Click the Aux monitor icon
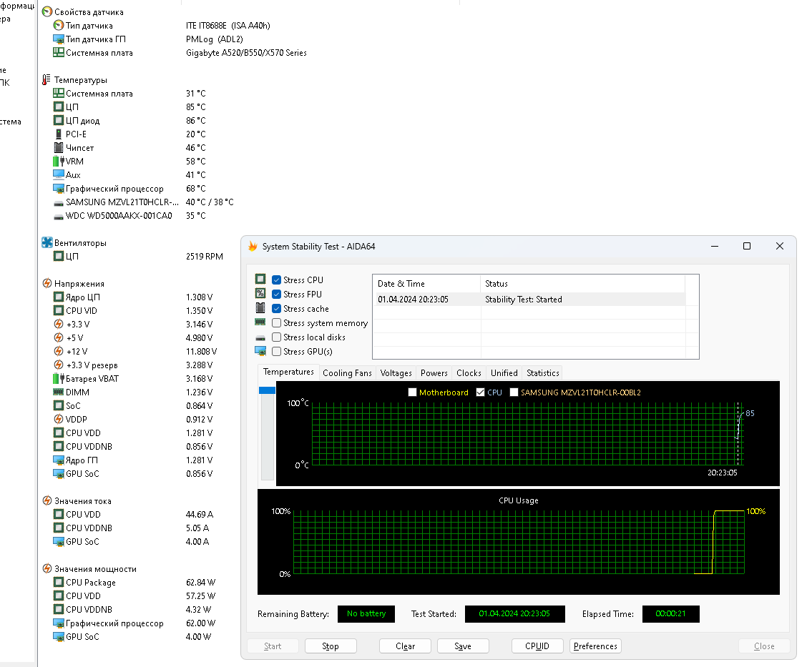812x667 pixels. (x=59, y=174)
